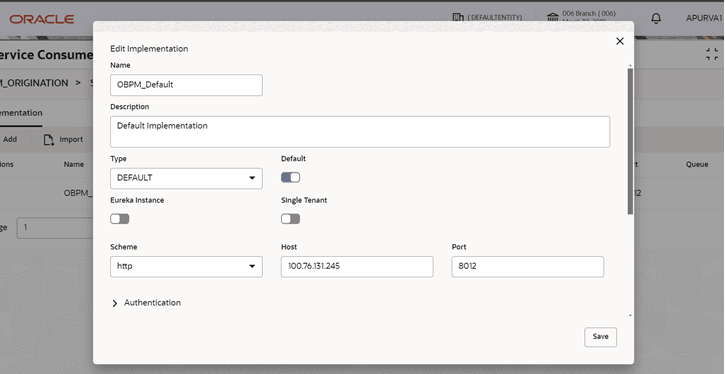Click the DEFAULTENTITY label in header

(495, 18)
